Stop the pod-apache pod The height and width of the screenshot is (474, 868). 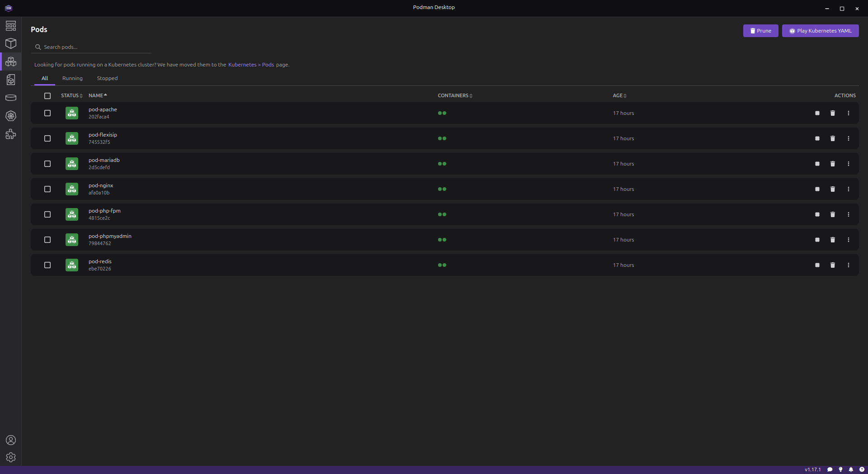817,113
